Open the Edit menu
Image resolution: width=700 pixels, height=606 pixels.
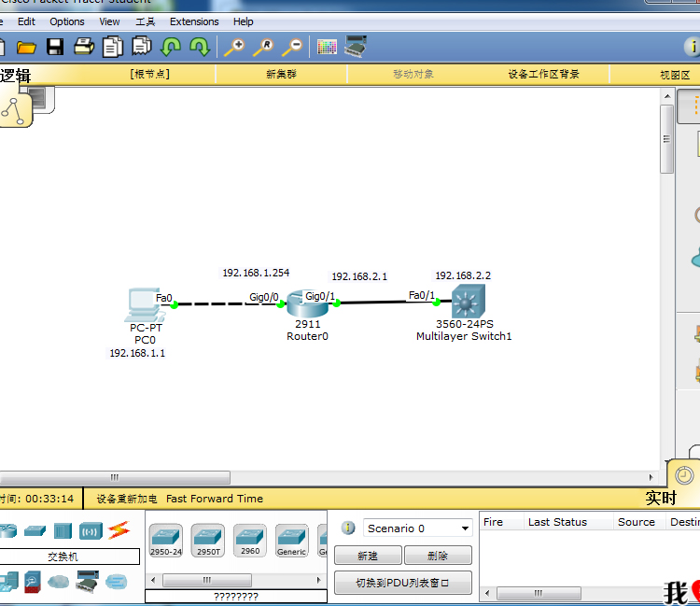(x=26, y=21)
